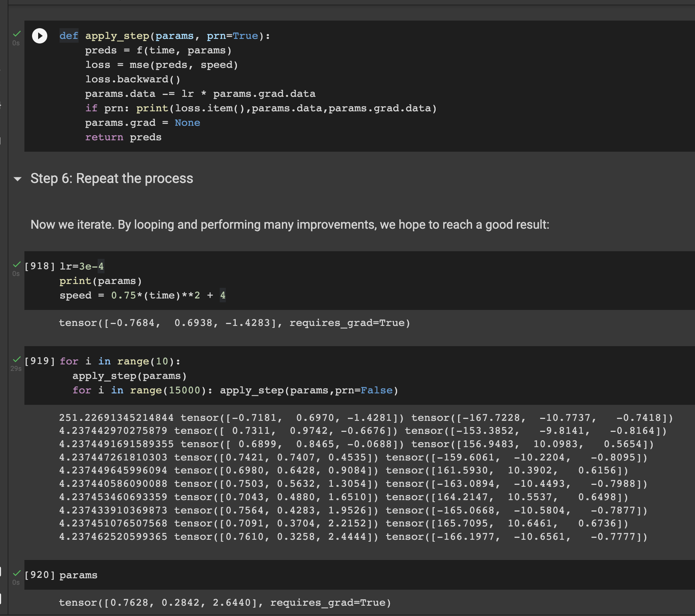Collapse the Step 6 section arrow
The image size is (695, 616).
pos(18,179)
